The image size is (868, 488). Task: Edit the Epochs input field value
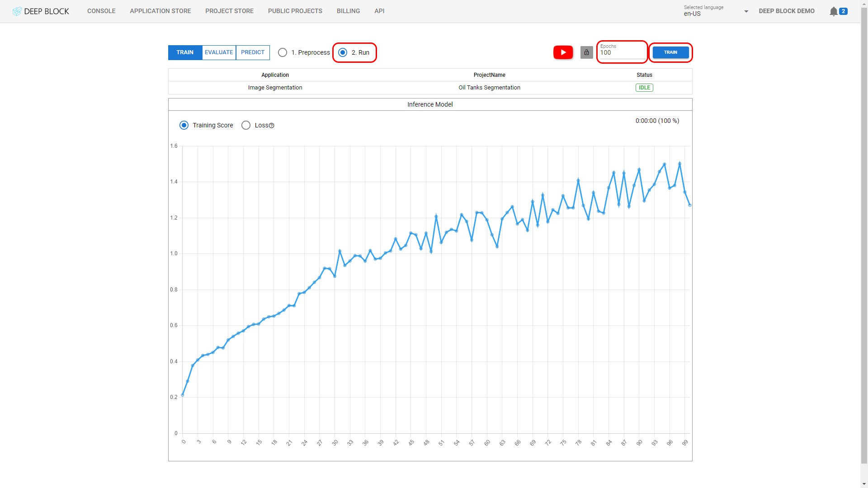coord(623,53)
